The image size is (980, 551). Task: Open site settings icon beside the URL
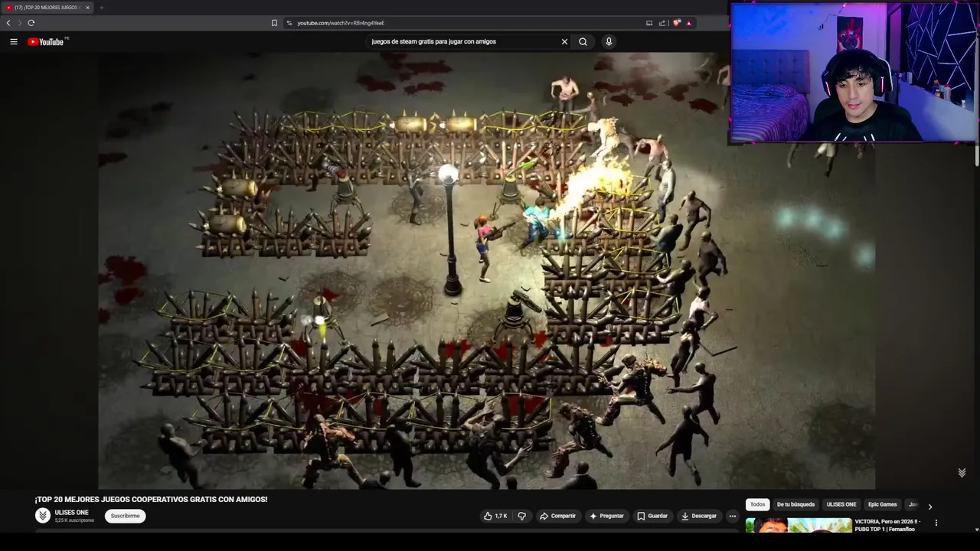[x=289, y=23]
